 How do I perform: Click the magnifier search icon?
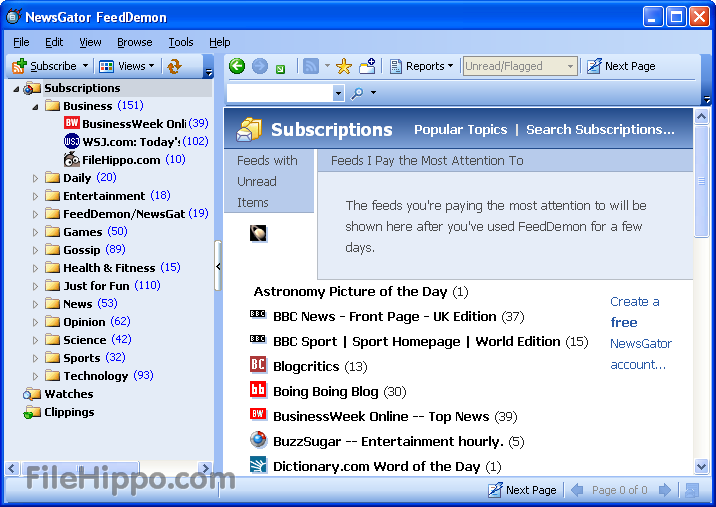(357, 93)
